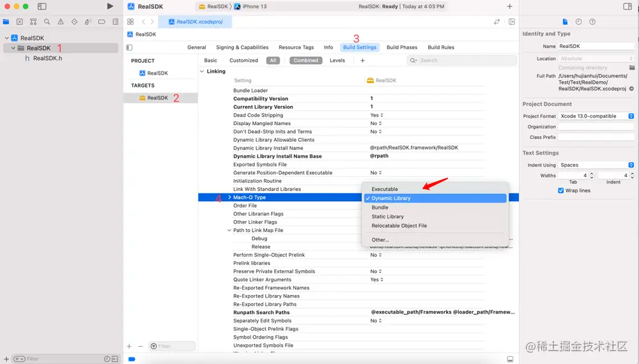Image resolution: width=639 pixels, height=364 pixels.
Task: Add a new tab with the plus icon
Action: click(509, 6)
